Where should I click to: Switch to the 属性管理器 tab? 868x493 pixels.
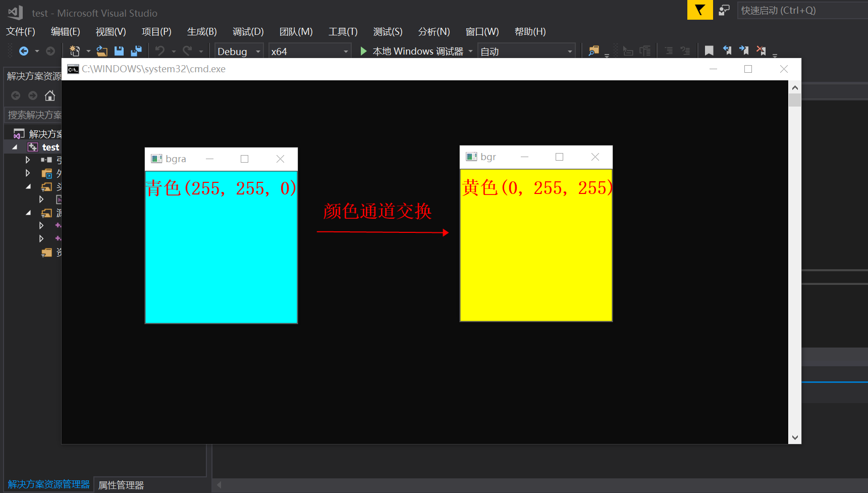pyautogui.click(x=121, y=485)
